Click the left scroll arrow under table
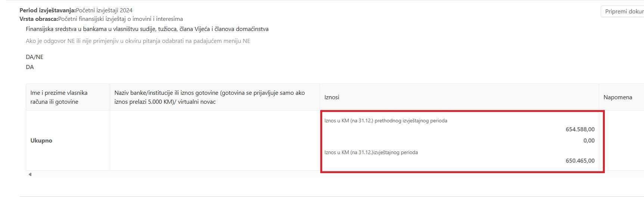Viewport: 644px width, 197px height. (30, 174)
